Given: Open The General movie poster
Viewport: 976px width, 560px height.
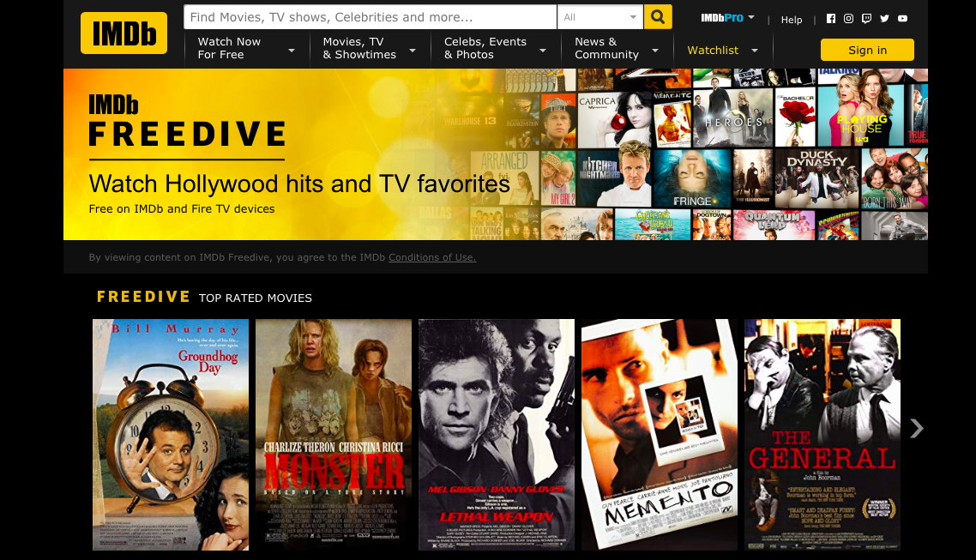Looking at the screenshot, I should [x=822, y=434].
